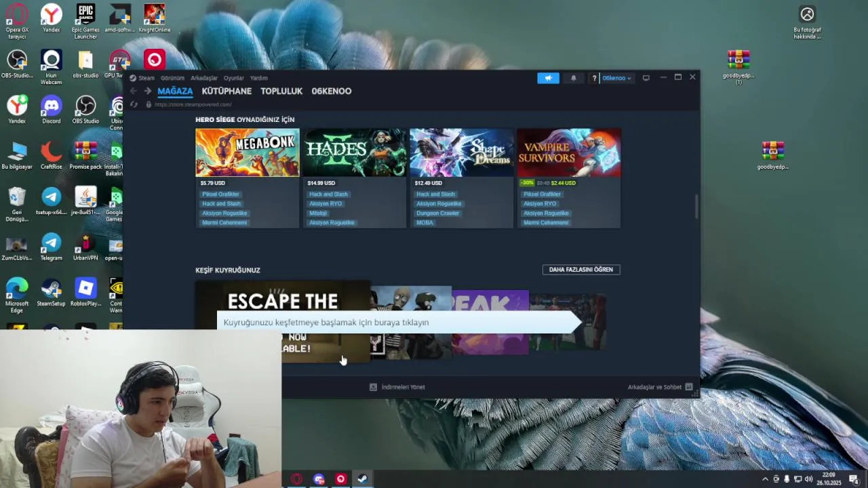Open Opera GX desktop shortcut

tap(17, 20)
